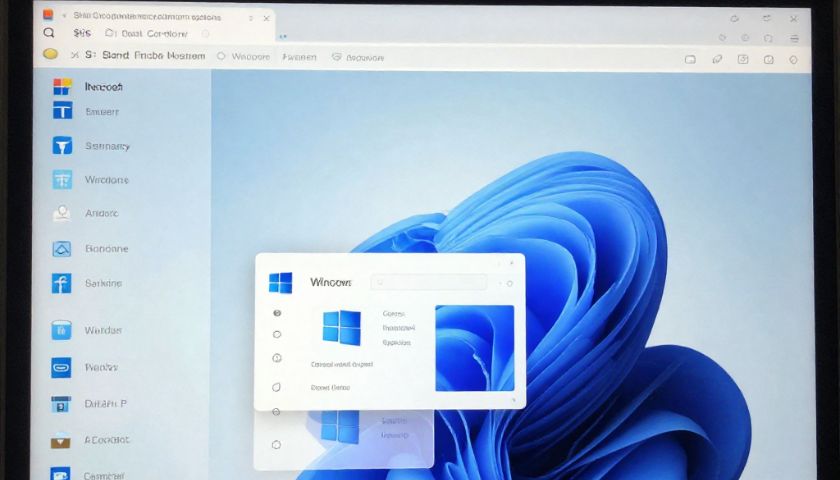Click the last circle icon in right toolbar
The image size is (840, 480).
pos(794,60)
